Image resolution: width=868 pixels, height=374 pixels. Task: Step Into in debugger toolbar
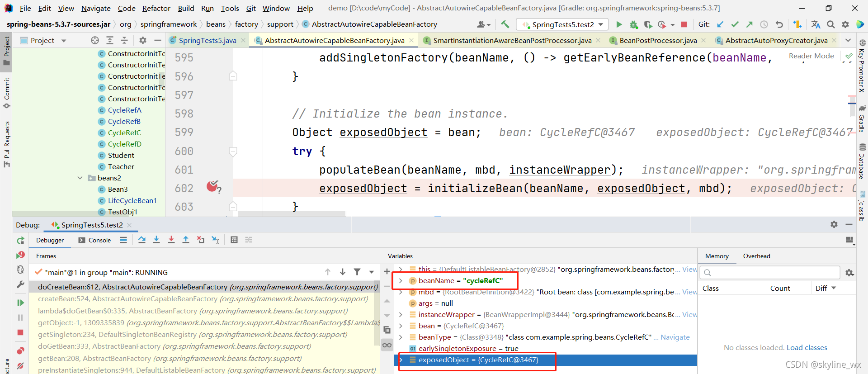point(156,240)
